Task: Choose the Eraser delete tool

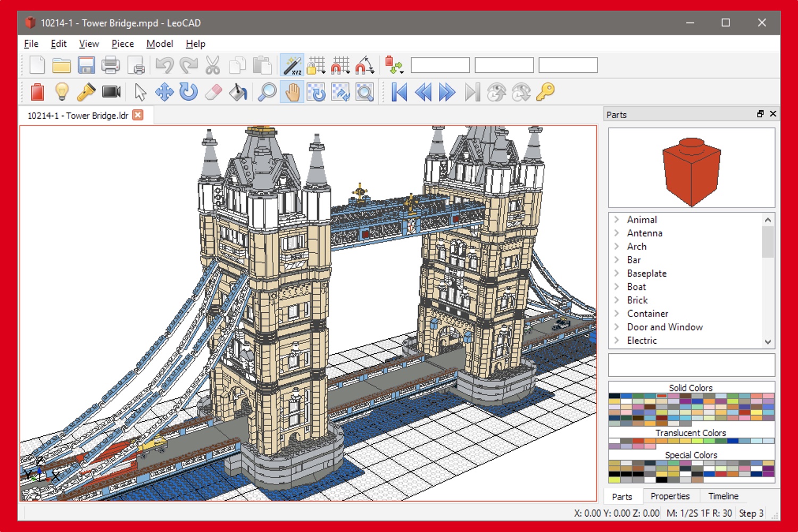Action: pyautogui.click(x=213, y=92)
